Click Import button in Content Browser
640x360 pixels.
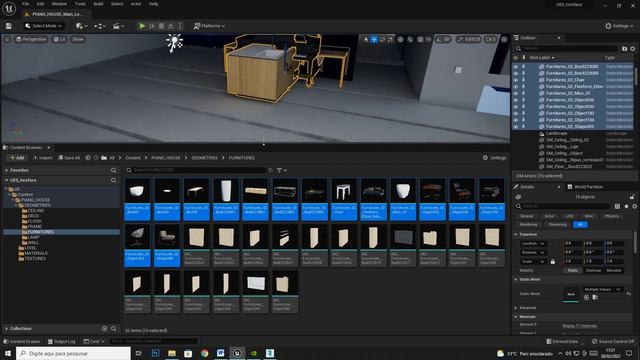click(x=42, y=158)
